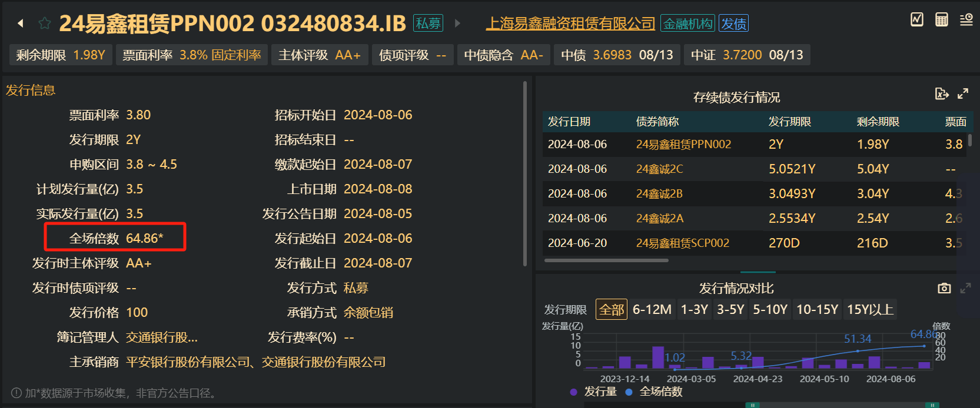Go to next bond with right arrow
This screenshot has height=408, width=980.
tap(457, 24)
